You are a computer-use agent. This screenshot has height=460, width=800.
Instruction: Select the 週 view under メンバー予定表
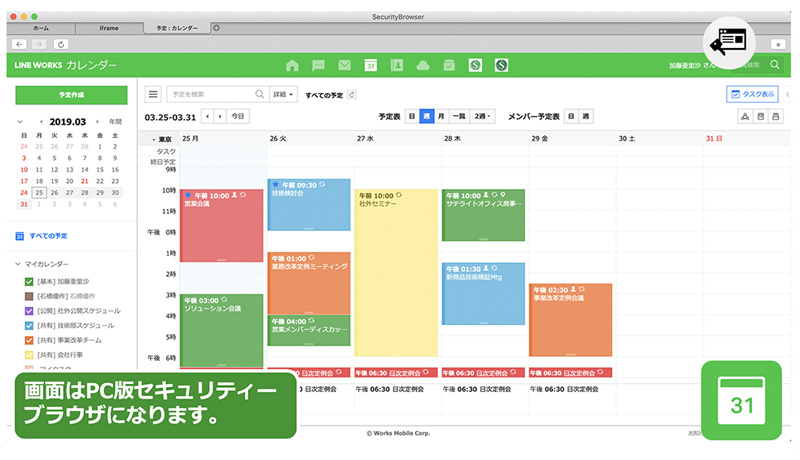586,116
